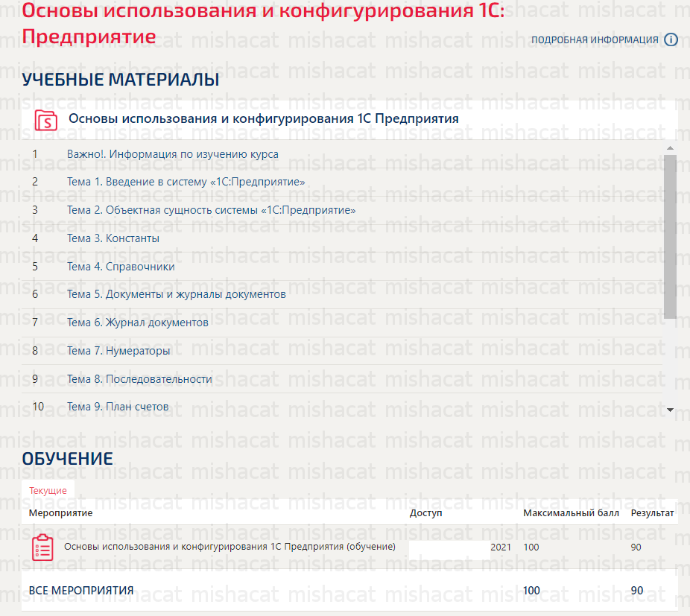The width and height of the screenshot is (690, 616).
Task: Open "Основы использования и конфигурирования 1С Предприятия (обучение)" event
Action: tap(230, 547)
